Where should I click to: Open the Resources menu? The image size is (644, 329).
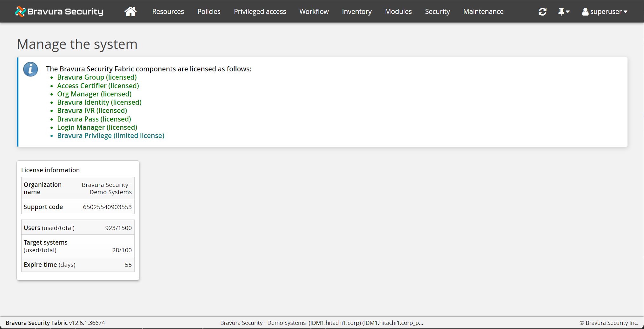pyautogui.click(x=168, y=11)
